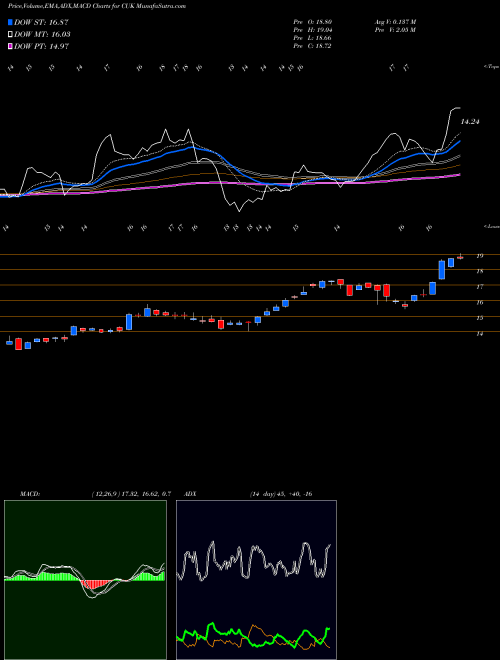Click the tall blue candle around price 18
Image resolution: width=500 pixels, height=660 pixels.
pyautogui.click(x=442, y=269)
